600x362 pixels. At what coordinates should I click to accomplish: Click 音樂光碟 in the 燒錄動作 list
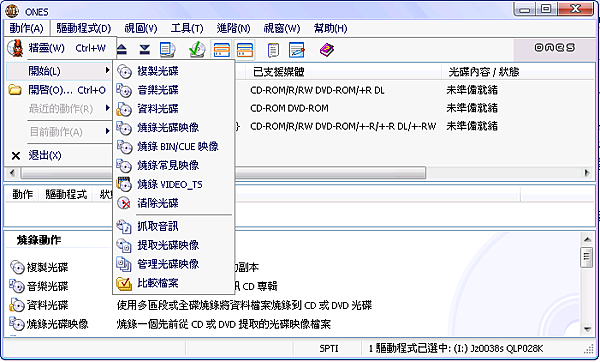39,286
